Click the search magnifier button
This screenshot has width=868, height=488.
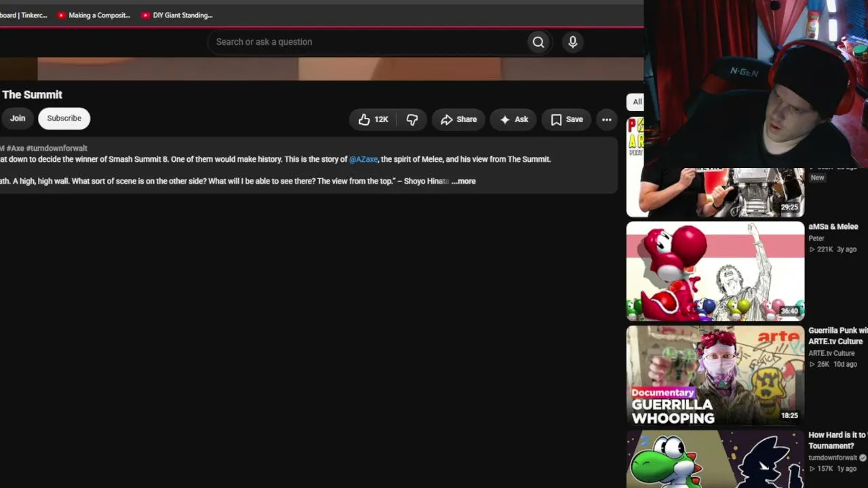click(x=538, y=42)
